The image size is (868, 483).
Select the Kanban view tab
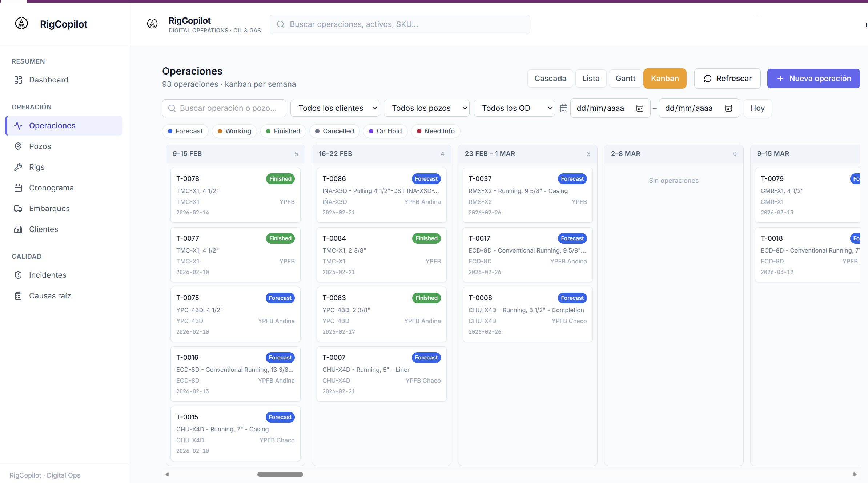pyautogui.click(x=665, y=79)
